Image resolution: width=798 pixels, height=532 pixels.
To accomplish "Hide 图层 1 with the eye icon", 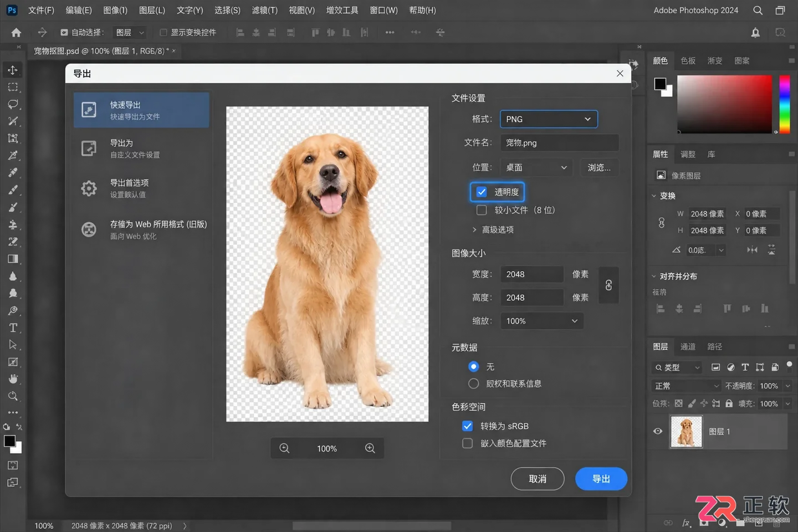I will (658, 431).
